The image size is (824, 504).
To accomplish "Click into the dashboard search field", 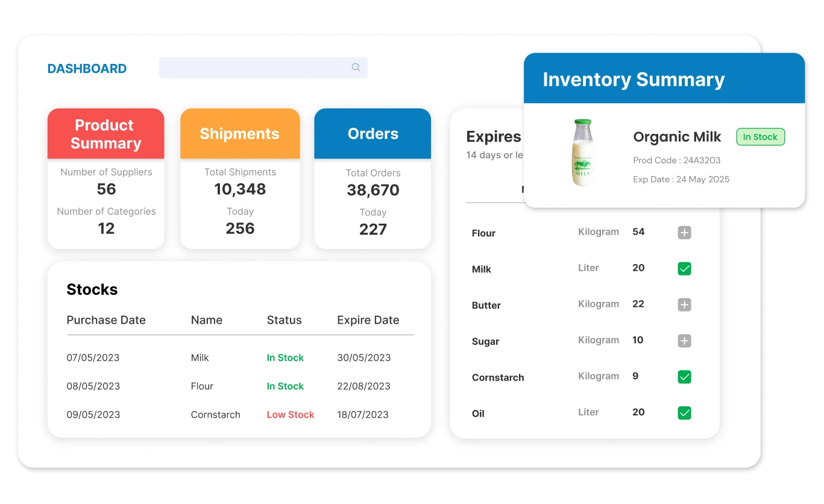I will tap(253, 68).
